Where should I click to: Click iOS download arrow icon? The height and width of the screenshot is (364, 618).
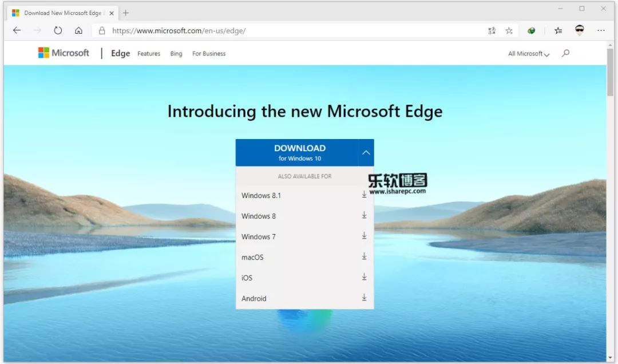pyautogui.click(x=364, y=277)
